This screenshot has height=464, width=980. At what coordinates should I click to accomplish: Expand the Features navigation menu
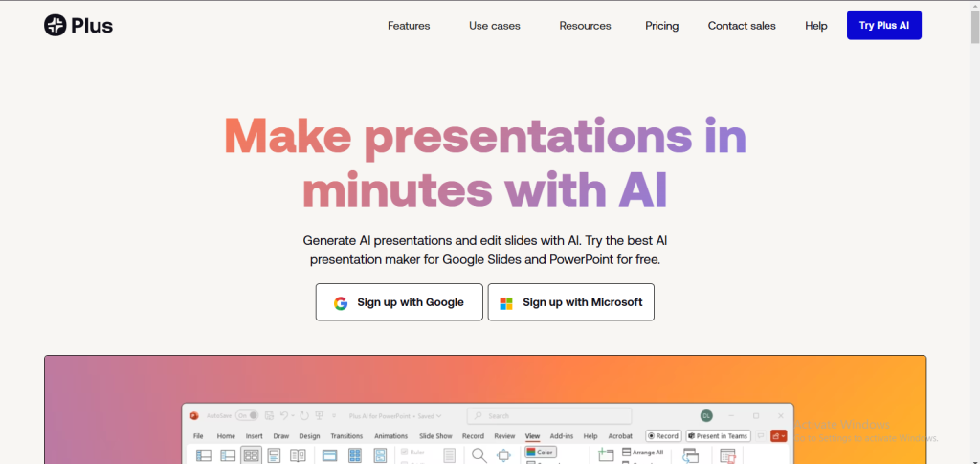click(x=409, y=26)
